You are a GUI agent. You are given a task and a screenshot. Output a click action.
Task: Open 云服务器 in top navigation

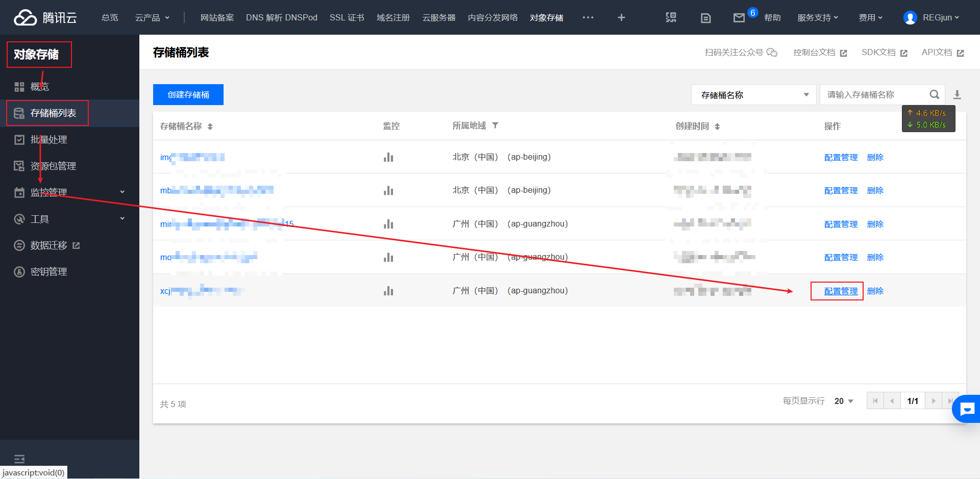click(x=438, y=17)
